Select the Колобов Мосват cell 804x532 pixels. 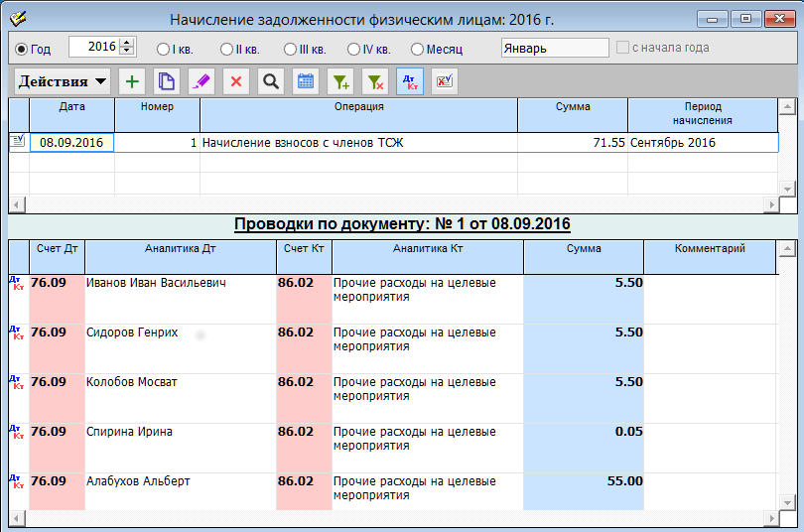pyautogui.click(x=181, y=398)
